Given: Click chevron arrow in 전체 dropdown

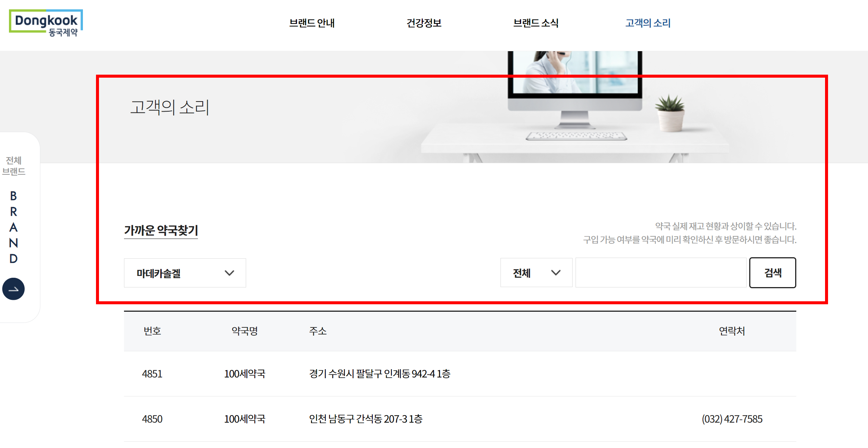Looking at the screenshot, I should 556,273.
